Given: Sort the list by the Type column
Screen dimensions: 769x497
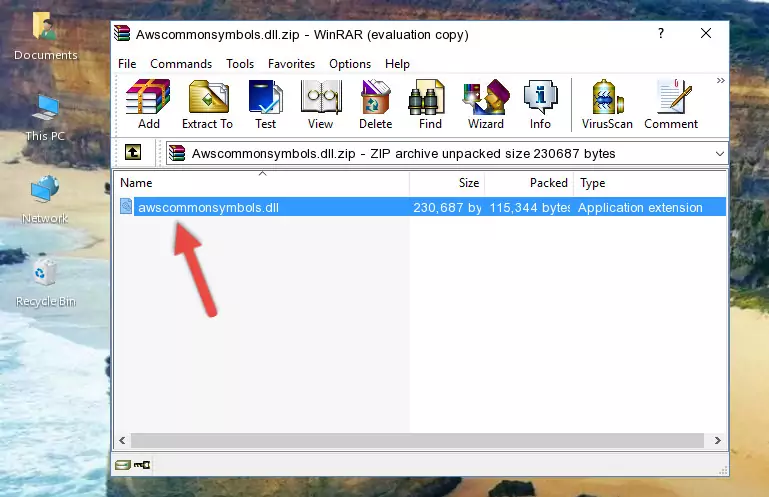Looking at the screenshot, I should (x=650, y=183).
